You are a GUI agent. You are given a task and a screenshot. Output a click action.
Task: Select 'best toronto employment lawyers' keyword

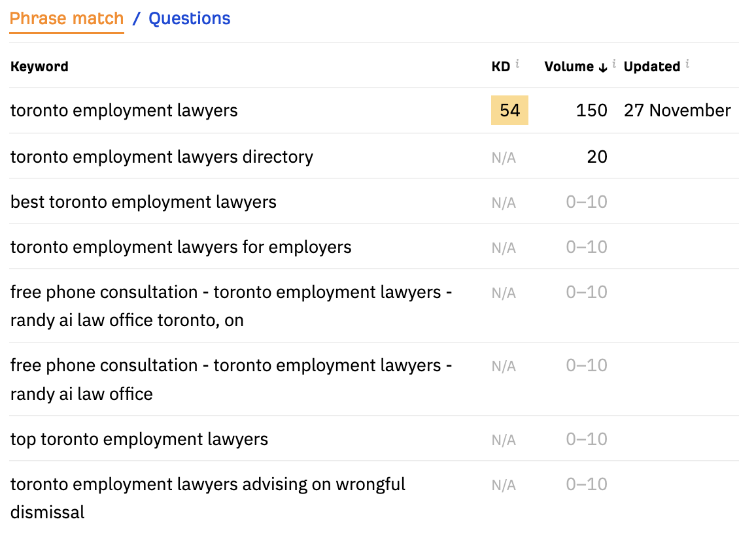click(x=143, y=202)
